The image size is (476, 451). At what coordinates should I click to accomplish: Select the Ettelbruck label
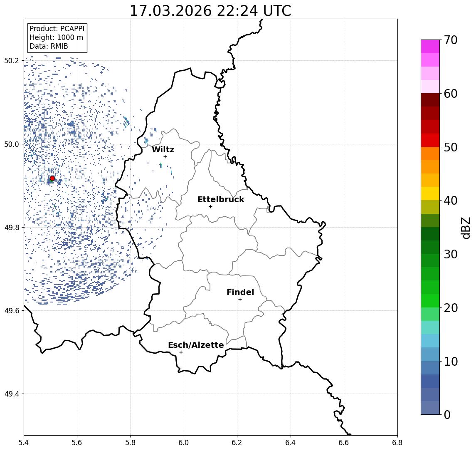[221, 199]
